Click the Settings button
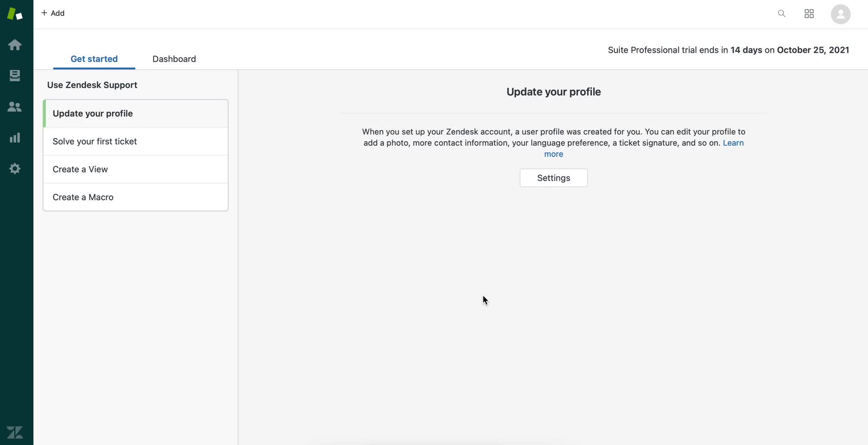 coord(553,178)
